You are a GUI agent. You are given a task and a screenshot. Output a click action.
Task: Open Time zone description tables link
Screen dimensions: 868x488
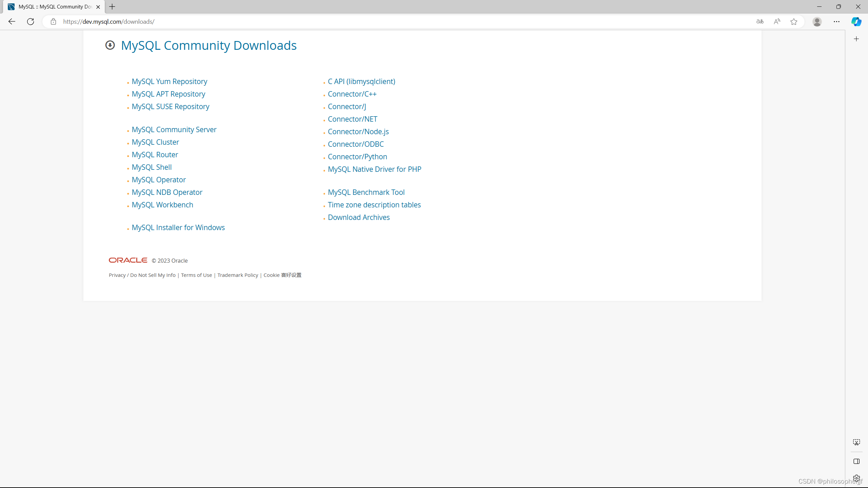pyautogui.click(x=374, y=205)
